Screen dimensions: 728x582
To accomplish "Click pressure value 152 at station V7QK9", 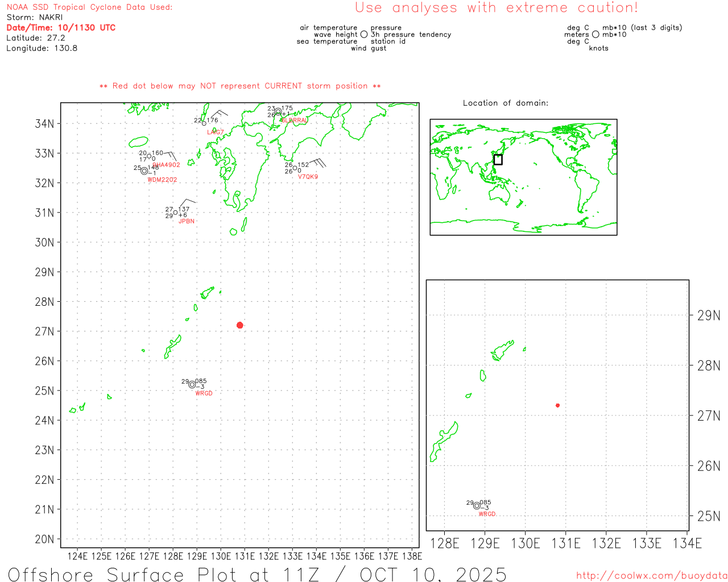I will (303, 165).
